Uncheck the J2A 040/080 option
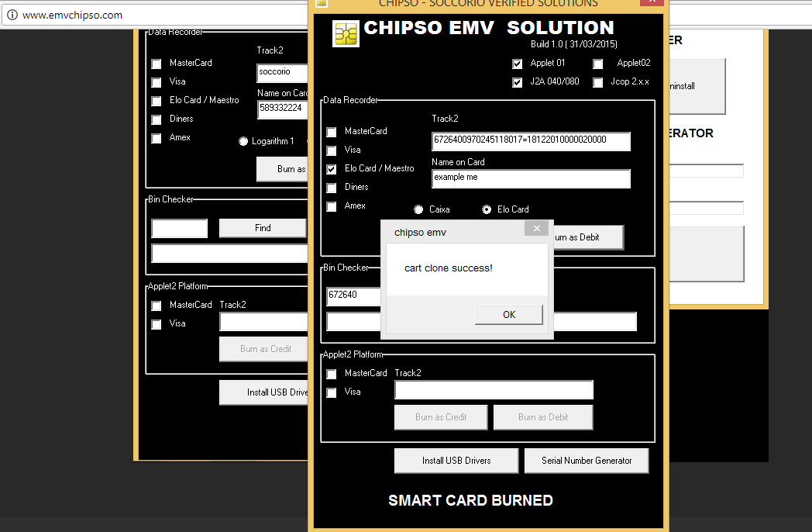 coord(518,82)
